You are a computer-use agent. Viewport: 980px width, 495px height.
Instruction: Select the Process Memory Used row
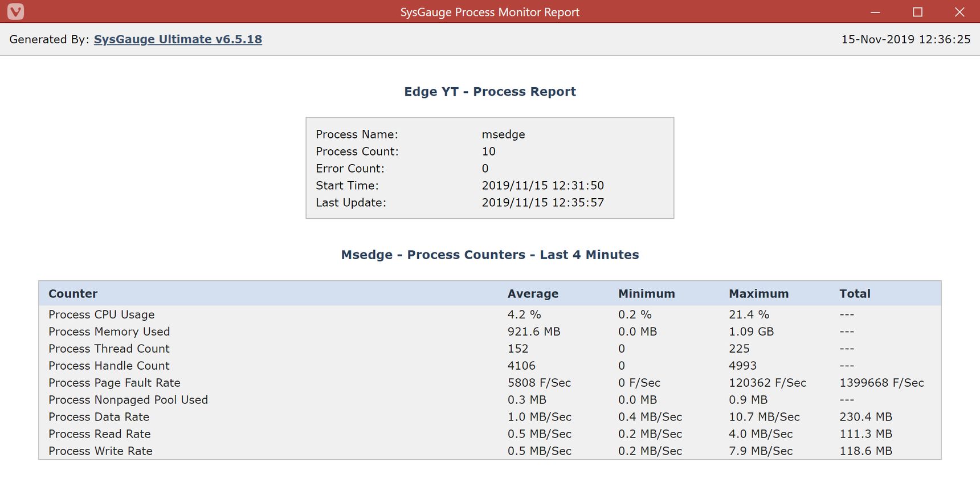point(490,332)
